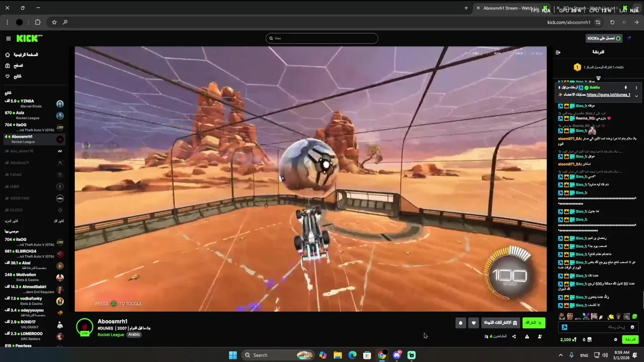This screenshot has height=362, width=644.
Task: Collapse the chat panel with the arrow icon
Action: click(557, 52)
